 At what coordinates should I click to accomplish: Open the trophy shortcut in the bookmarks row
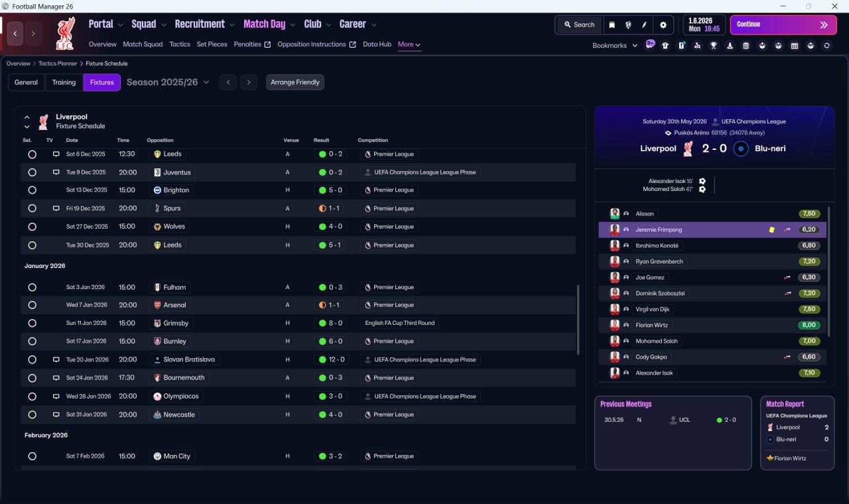[x=714, y=46]
